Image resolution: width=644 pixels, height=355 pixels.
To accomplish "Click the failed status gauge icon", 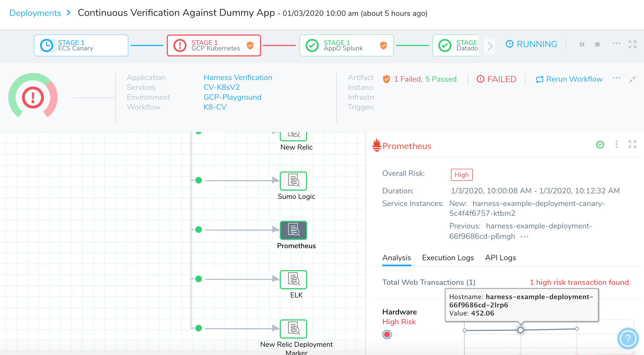I will click(33, 98).
